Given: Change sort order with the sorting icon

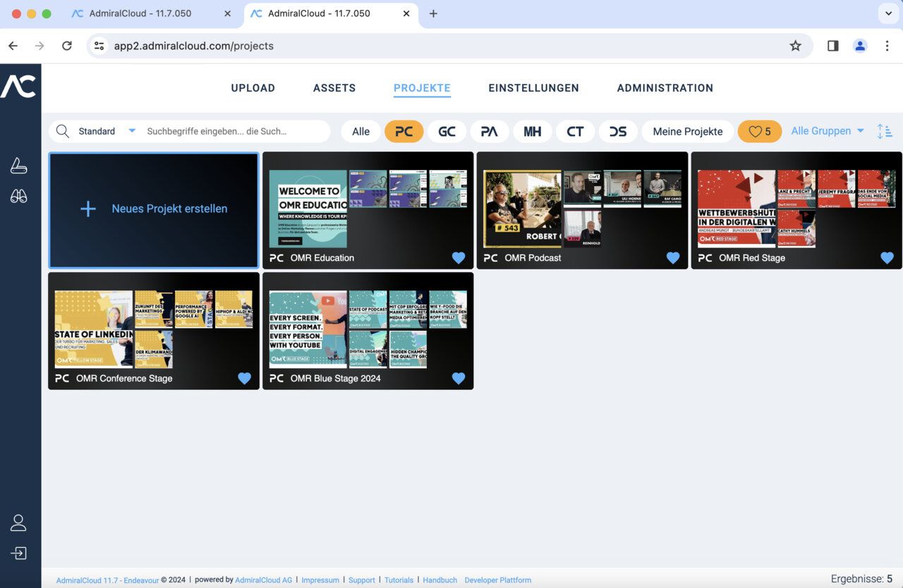Looking at the screenshot, I should (x=885, y=131).
